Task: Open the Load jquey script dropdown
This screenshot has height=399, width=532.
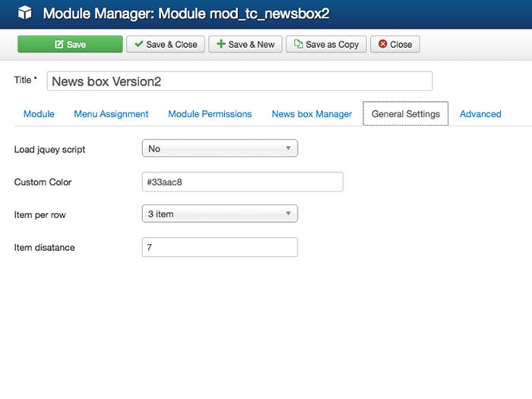Action: [x=220, y=149]
